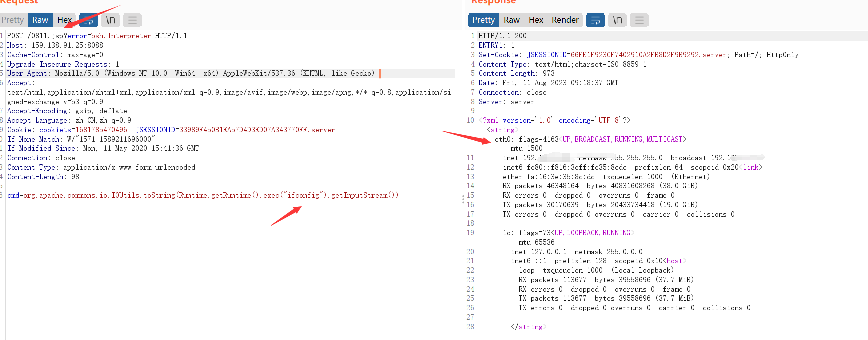Open the Request panel hamburger options menu
Image resolution: width=868 pixels, height=340 pixels.
pos(132,20)
